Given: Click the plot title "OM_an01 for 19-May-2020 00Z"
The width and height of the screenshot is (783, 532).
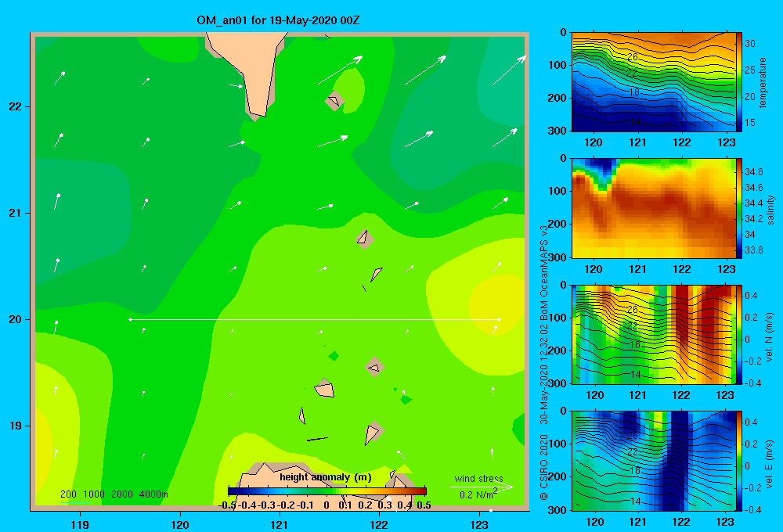Looking at the screenshot, I should point(278,20).
